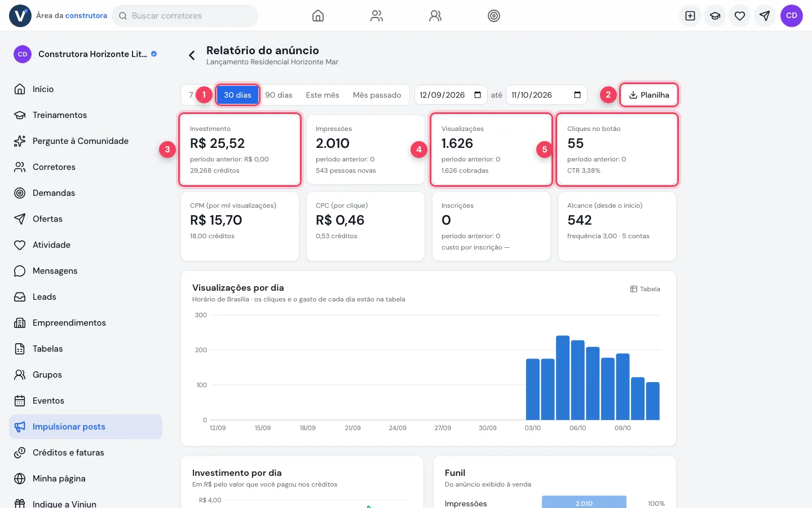The height and width of the screenshot is (508, 812).
Task: Open Leads in the sidebar
Action: [x=86, y=297]
